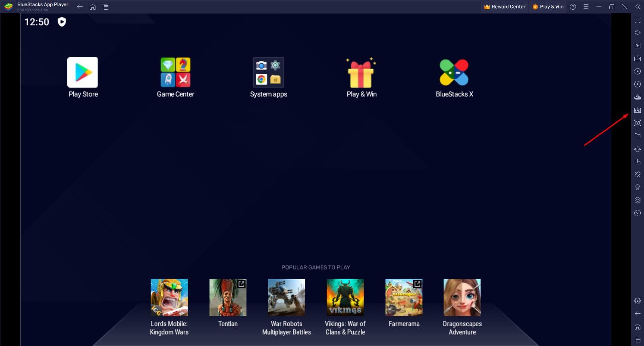Collapse the side toolbar with double chevron

(x=638, y=7)
